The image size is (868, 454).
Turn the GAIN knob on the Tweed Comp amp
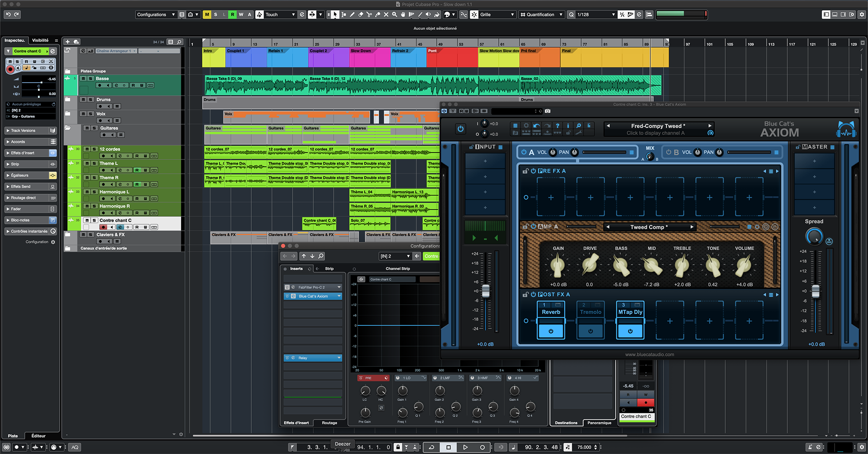[x=557, y=265]
